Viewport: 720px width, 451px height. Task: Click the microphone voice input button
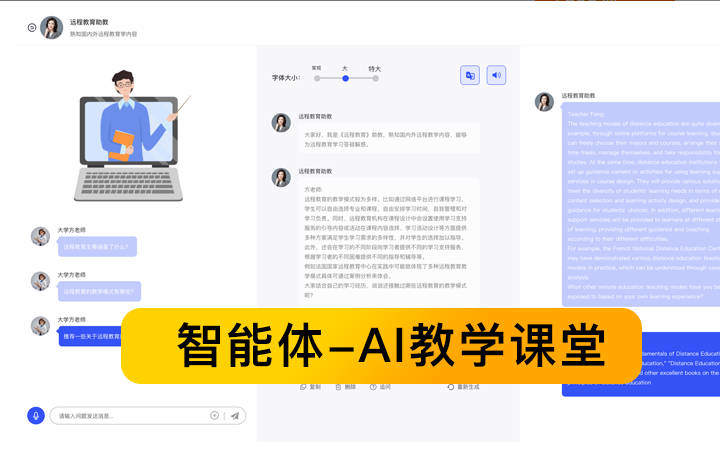coord(36,415)
